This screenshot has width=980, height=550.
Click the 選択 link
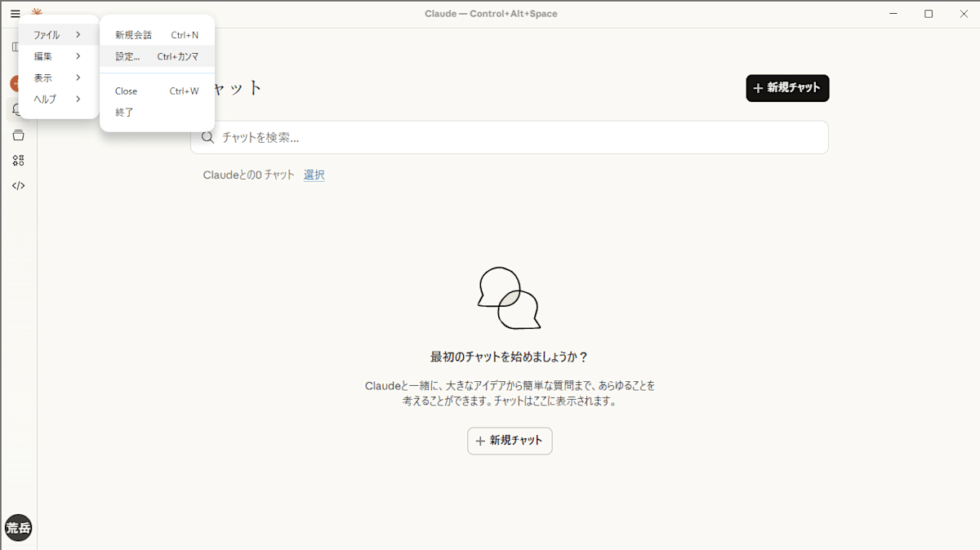click(x=314, y=175)
